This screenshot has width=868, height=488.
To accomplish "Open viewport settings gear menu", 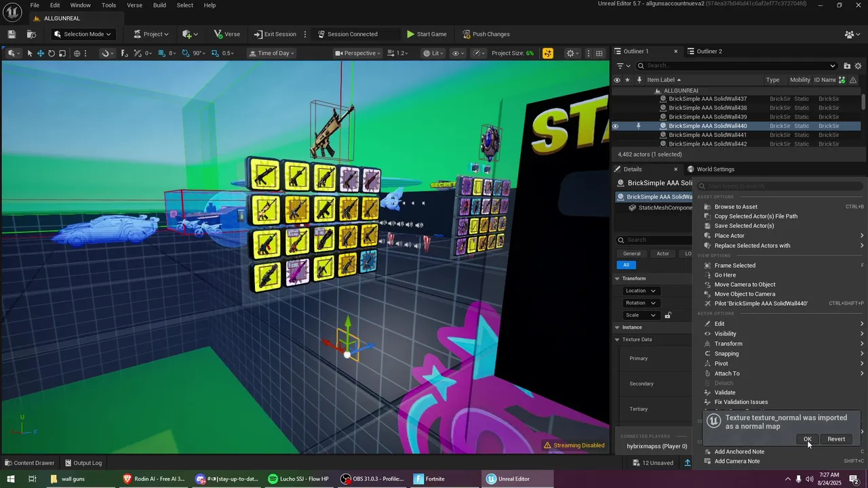I will tap(572, 53).
